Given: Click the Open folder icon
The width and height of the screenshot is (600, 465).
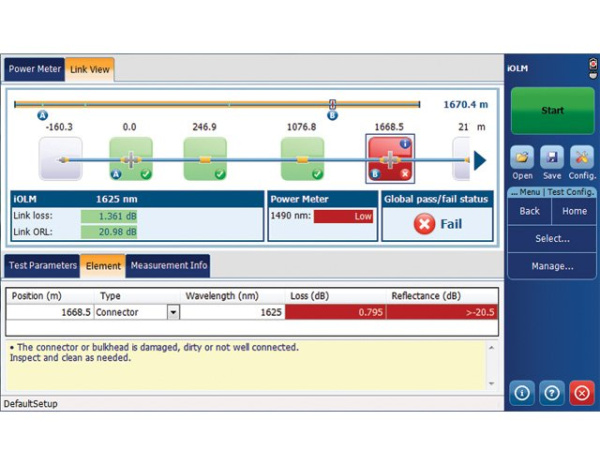Looking at the screenshot, I should click(x=522, y=158).
